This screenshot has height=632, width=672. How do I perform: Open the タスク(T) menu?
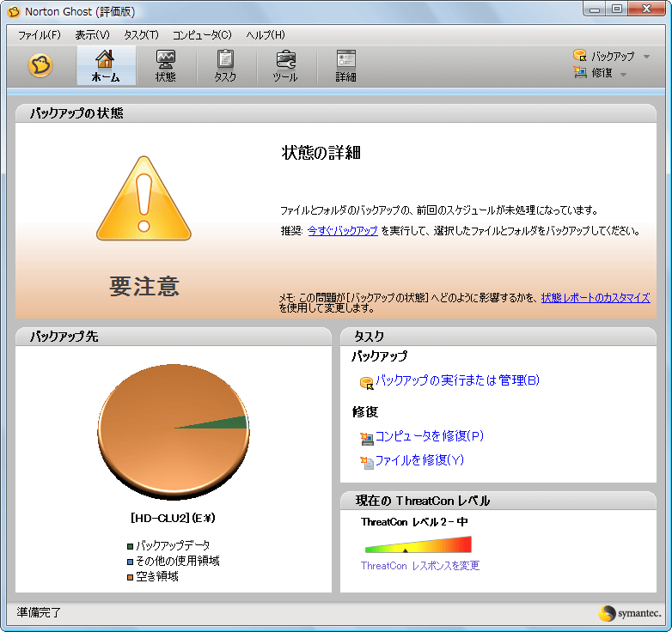tap(141, 34)
